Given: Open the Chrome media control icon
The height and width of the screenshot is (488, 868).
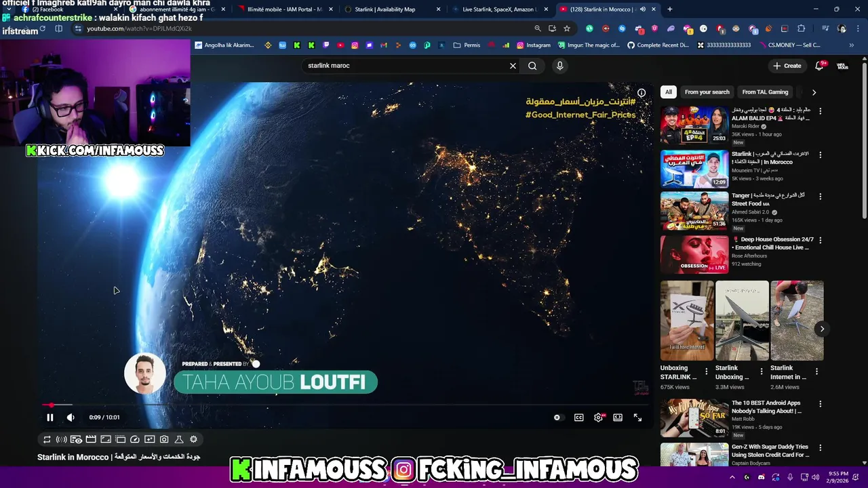Looking at the screenshot, I should pos(825,28).
